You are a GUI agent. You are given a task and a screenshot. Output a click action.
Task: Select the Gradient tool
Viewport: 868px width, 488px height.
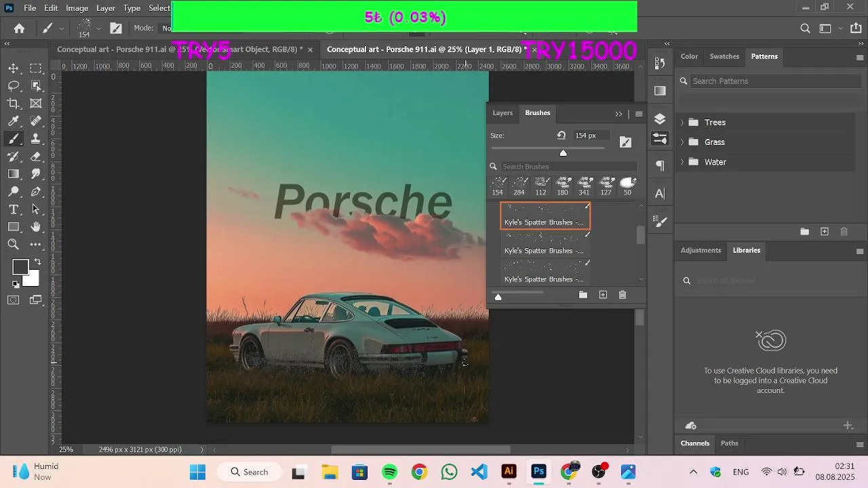point(14,174)
